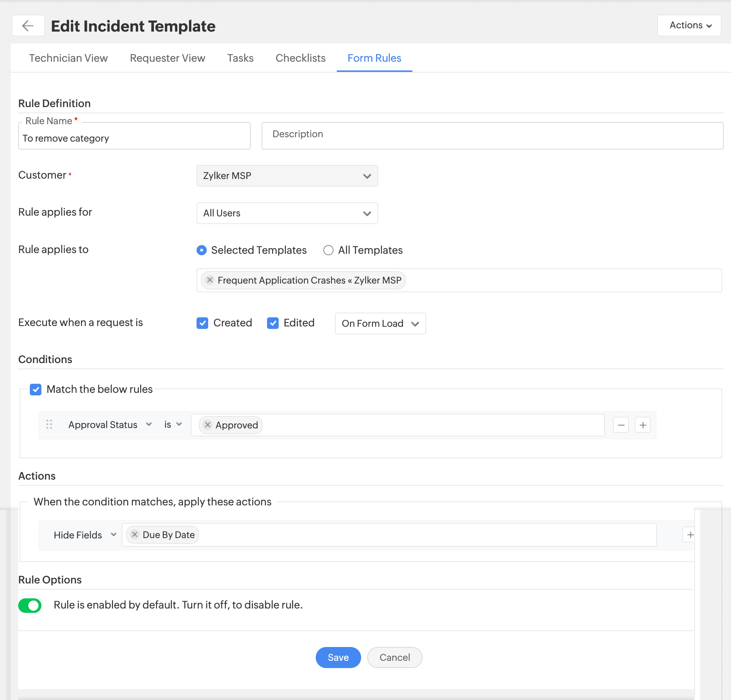Image resolution: width=731 pixels, height=700 pixels.
Task: Open the On Form Load dropdown
Action: tap(380, 323)
